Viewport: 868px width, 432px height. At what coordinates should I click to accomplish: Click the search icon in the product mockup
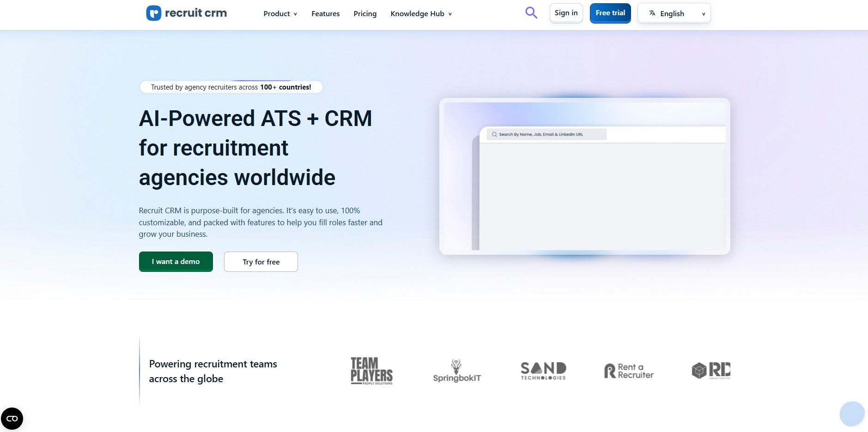494,134
